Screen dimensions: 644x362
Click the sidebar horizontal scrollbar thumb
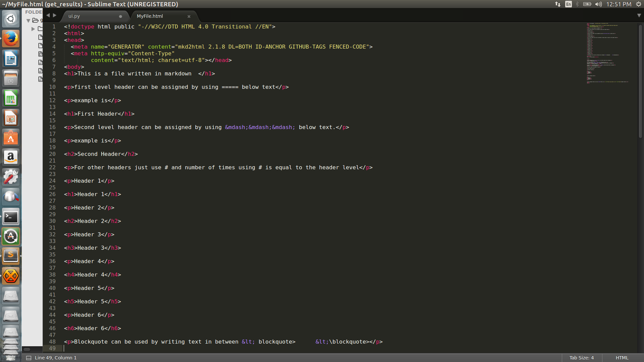27,349
